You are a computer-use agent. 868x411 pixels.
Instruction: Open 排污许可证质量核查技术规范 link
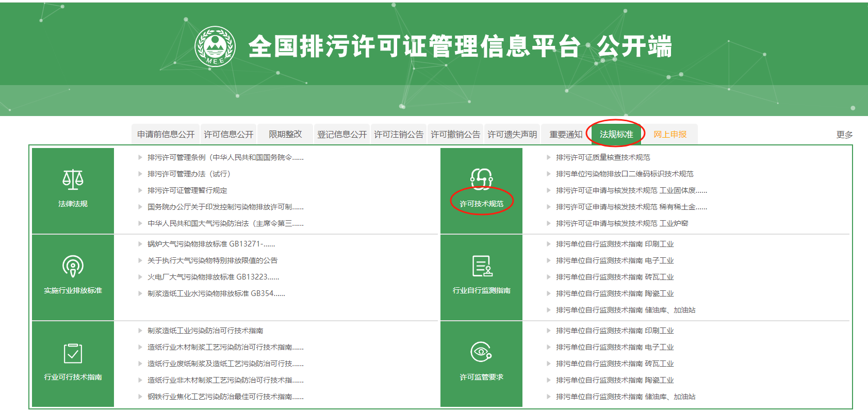tap(603, 158)
